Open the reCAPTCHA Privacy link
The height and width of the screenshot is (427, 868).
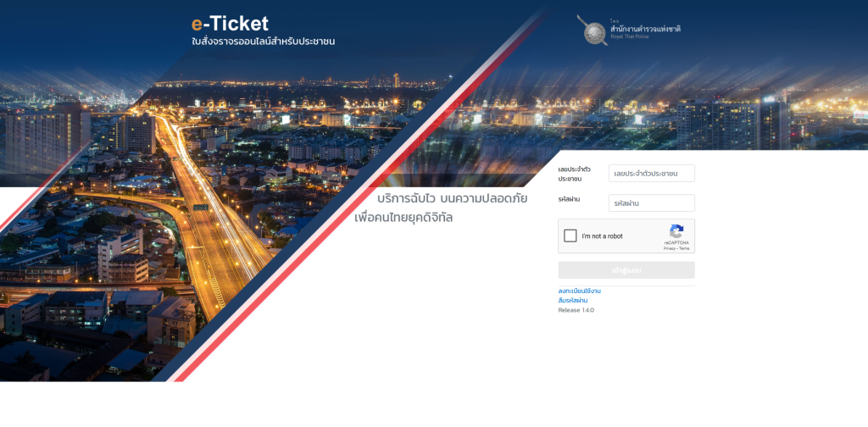click(669, 248)
